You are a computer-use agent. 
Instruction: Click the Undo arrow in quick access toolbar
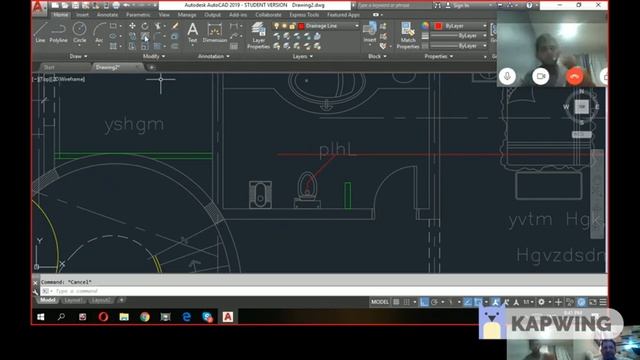pos(127,5)
